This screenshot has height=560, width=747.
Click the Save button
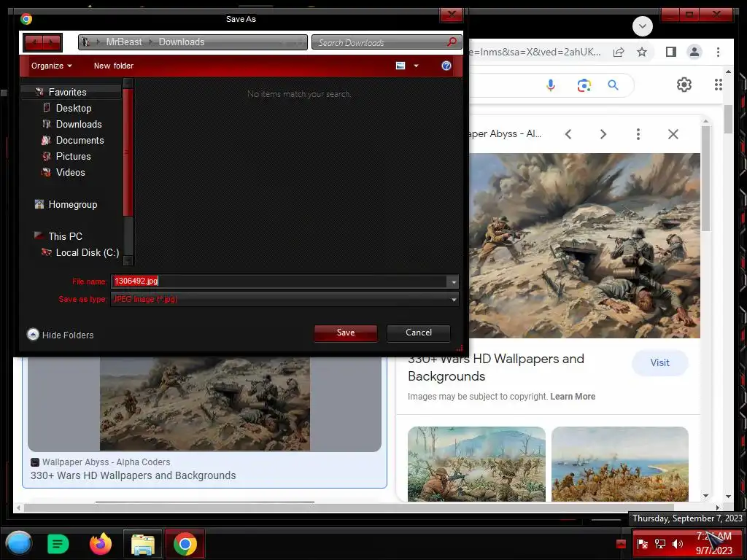[345, 332]
